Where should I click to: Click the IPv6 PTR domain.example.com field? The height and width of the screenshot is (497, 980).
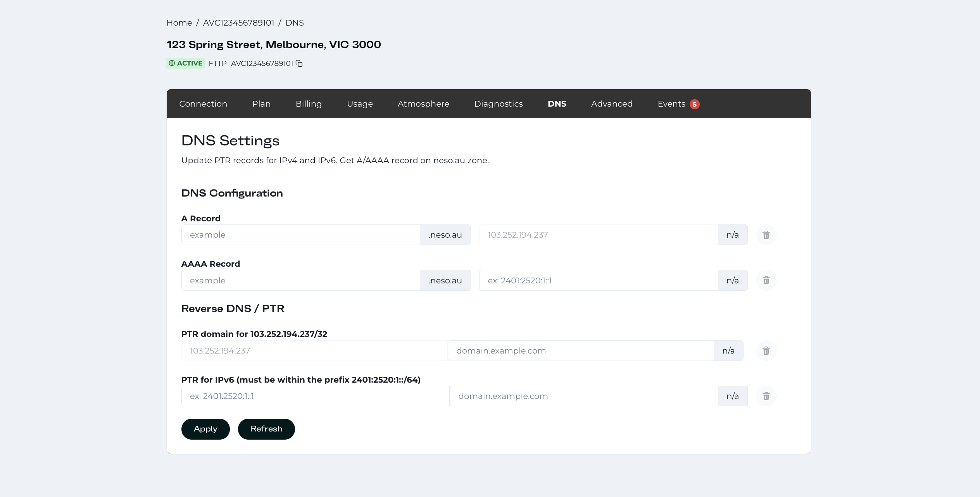(x=584, y=396)
